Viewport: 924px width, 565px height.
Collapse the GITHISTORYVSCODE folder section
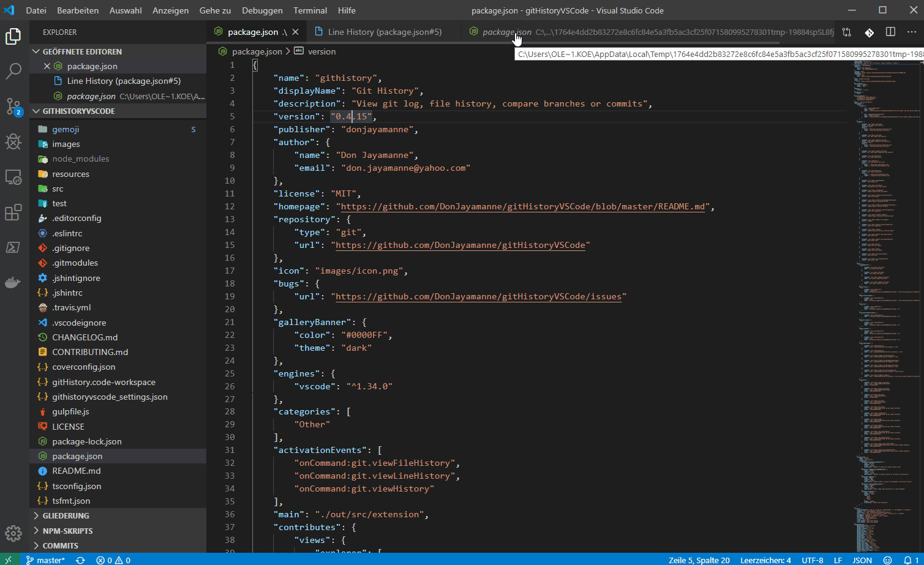coord(118,111)
